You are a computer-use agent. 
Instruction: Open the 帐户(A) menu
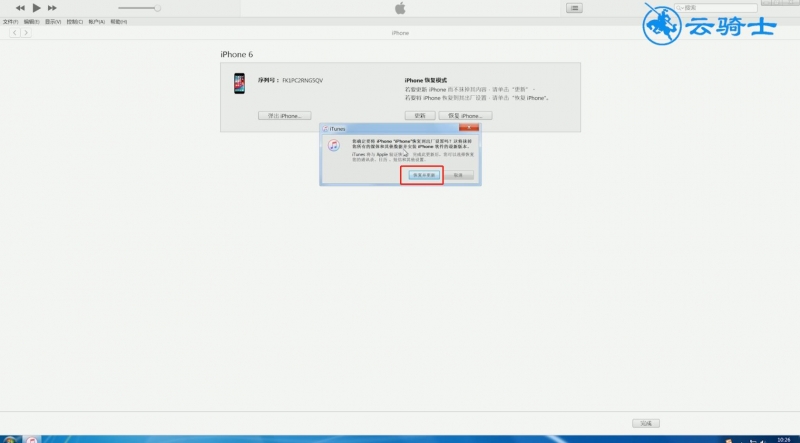coord(96,21)
